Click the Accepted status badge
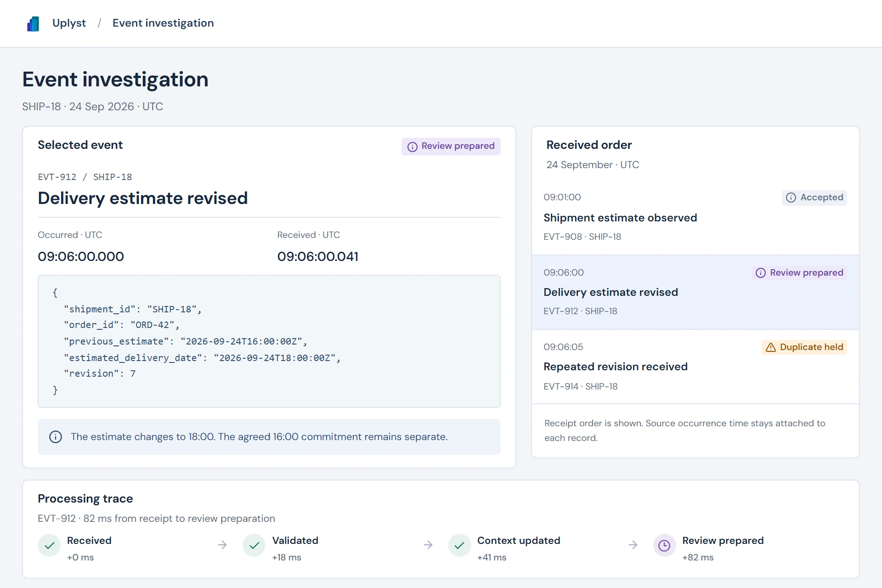Viewport: 882px width, 588px height. 814,198
